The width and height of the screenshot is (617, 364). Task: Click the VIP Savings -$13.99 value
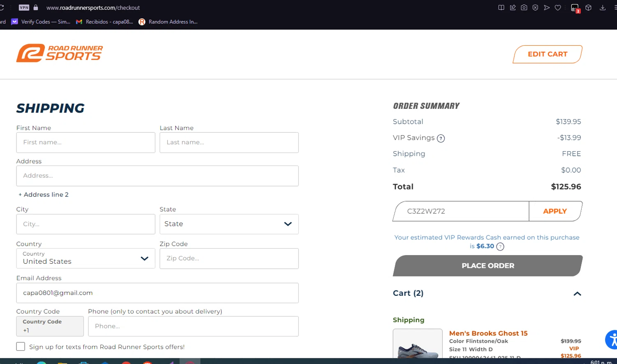tap(569, 138)
